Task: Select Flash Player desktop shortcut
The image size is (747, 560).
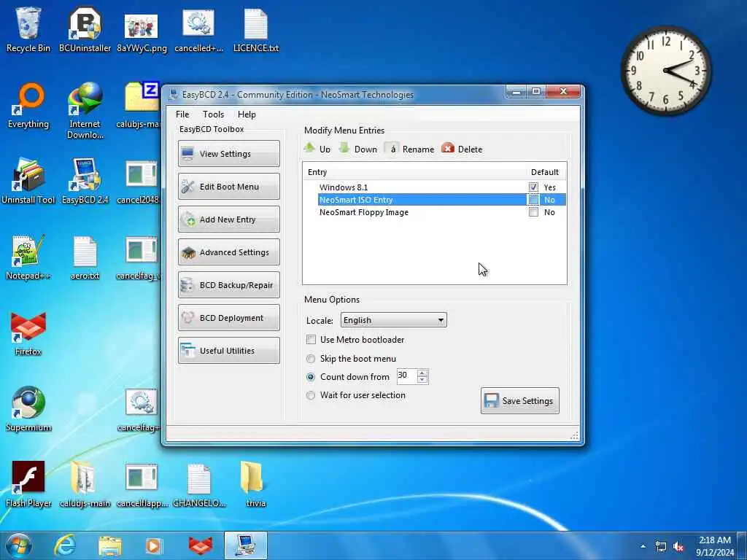Action: coord(28,484)
